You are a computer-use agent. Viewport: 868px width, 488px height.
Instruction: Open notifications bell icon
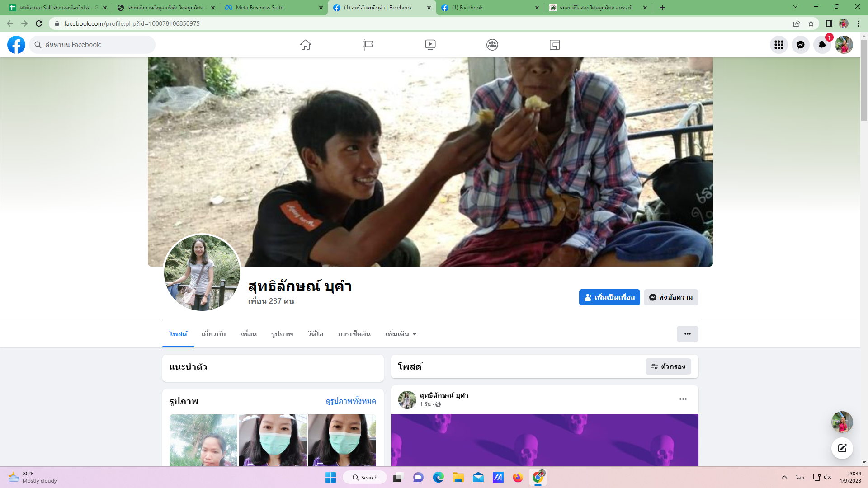[x=822, y=45]
